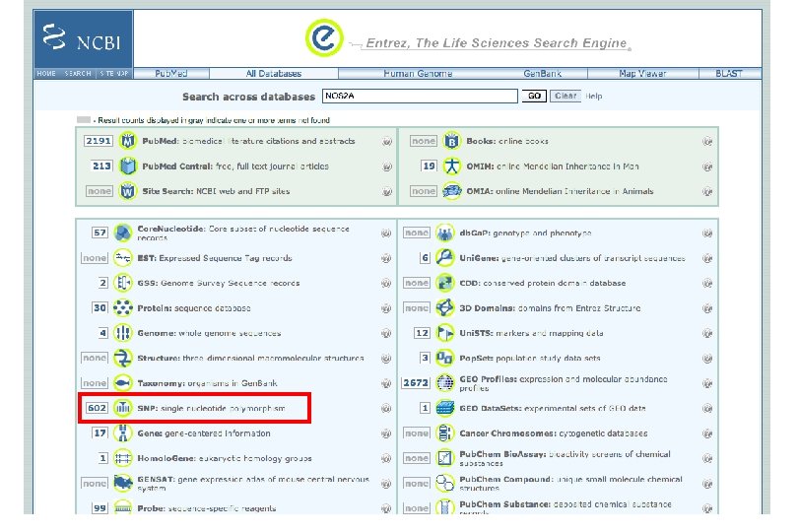Click the dbGaP database icon

click(444, 233)
